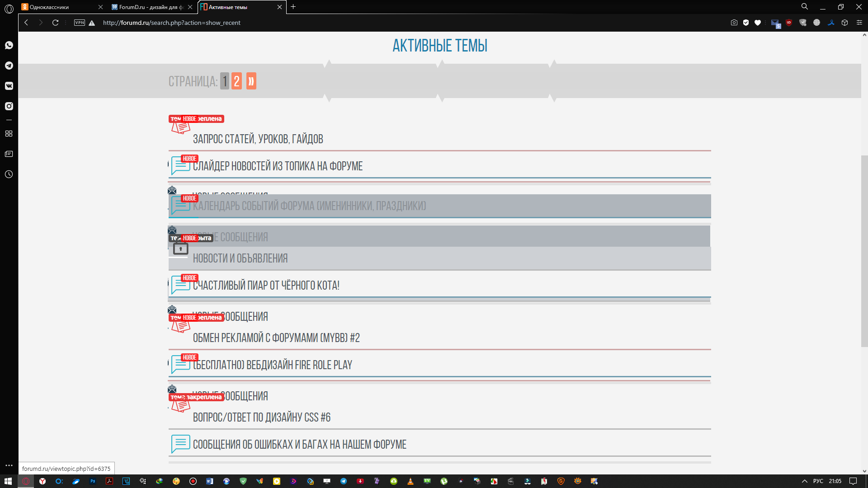Viewport: 868px width, 488px height.
Task: Open three-dots sidebar setup menu
Action: click(9, 465)
